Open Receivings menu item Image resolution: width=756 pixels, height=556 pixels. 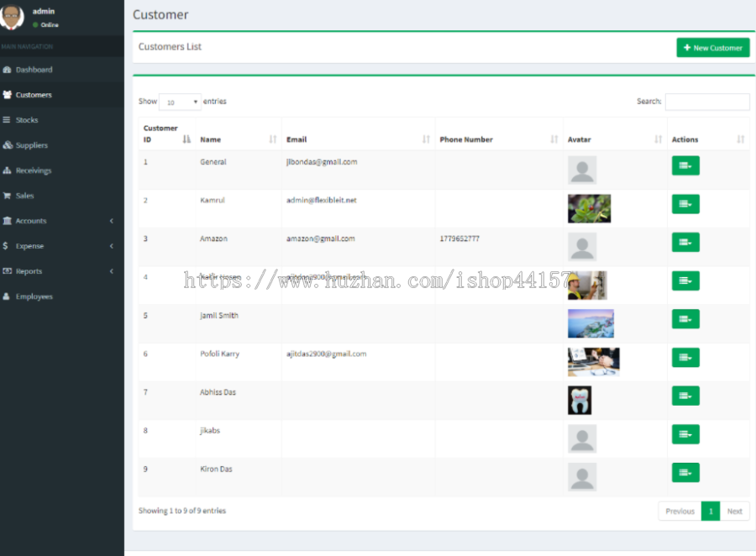(61, 170)
